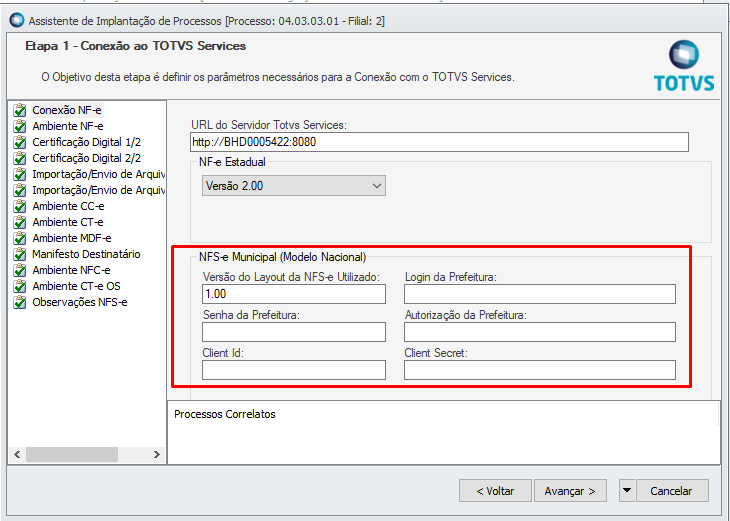Click the Autorização da Prefeitura field

pyautogui.click(x=540, y=332)
